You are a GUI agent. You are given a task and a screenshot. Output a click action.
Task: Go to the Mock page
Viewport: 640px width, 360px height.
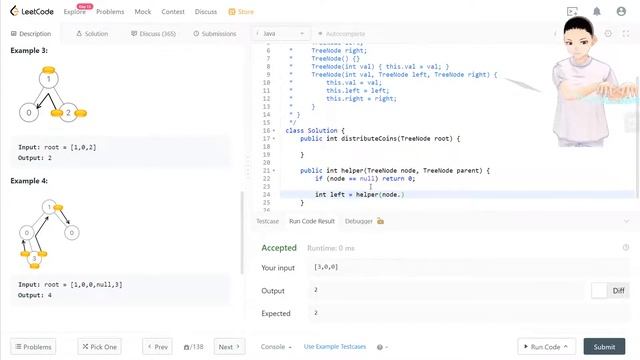[x=143, y=12]
